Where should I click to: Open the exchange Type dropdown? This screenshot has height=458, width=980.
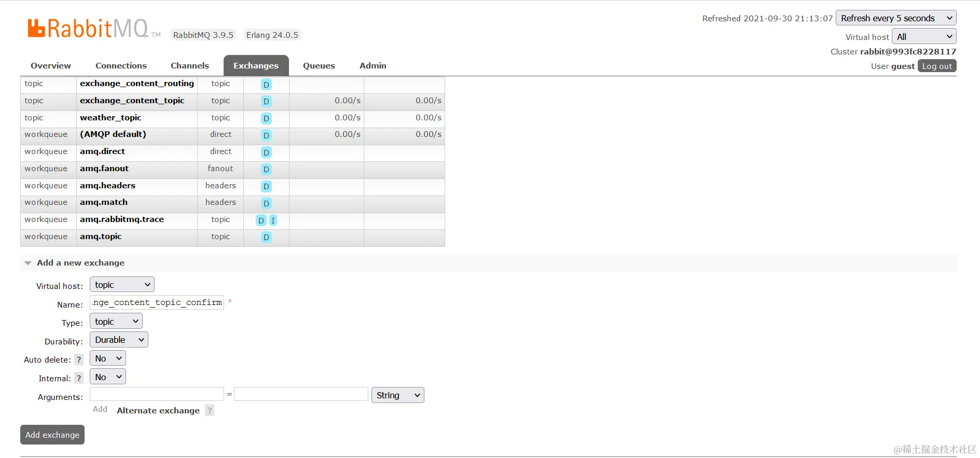pyautogui.click(x=116, y=321)
